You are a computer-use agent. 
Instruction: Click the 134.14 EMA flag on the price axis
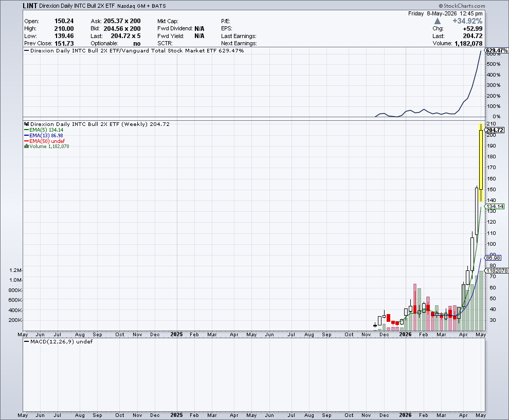495,207
